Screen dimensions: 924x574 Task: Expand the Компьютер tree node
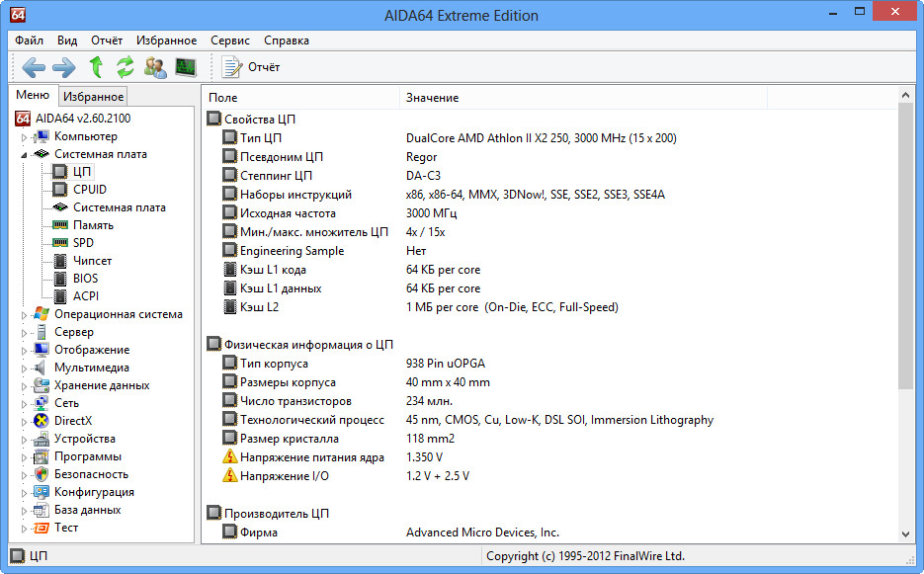click(x=24, y=137)
